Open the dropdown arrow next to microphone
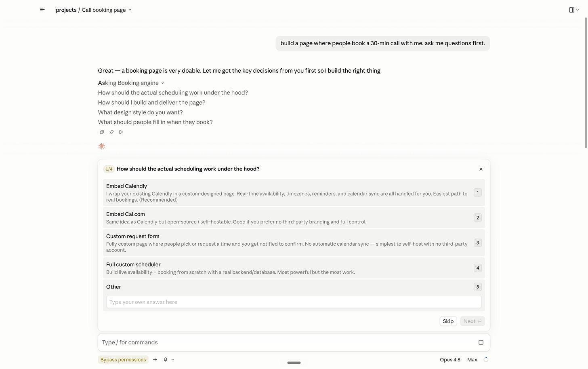 coord(173,360)
